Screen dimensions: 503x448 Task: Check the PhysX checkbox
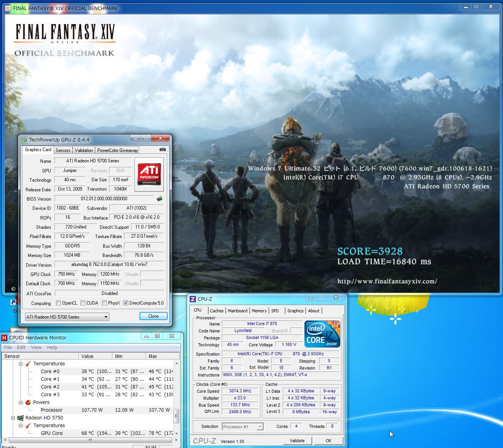coord(105,303)
